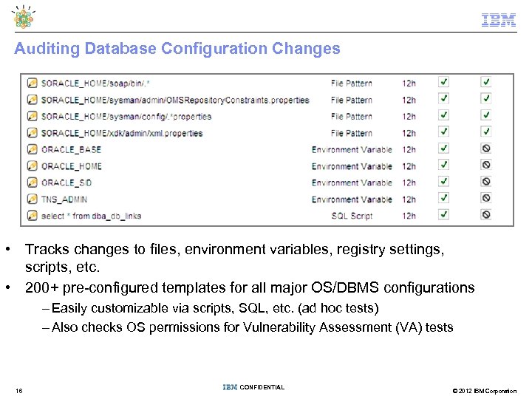Viewport: 532px width, 399px height.
Task: Click 'Auditing Database Configuration Changes' slide title
Action: pyautogui.click(x=177, y=49)
